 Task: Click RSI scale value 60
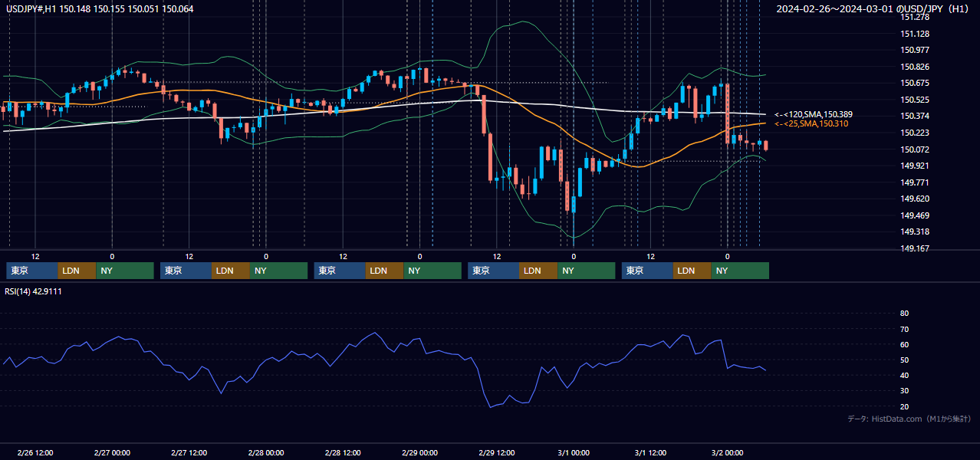click(x=904, y=344)
